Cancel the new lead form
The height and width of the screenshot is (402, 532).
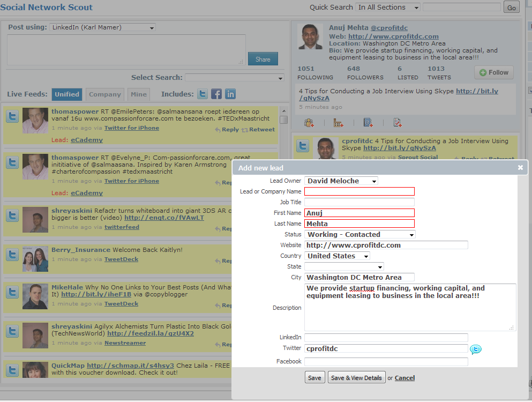pos(404,378)
